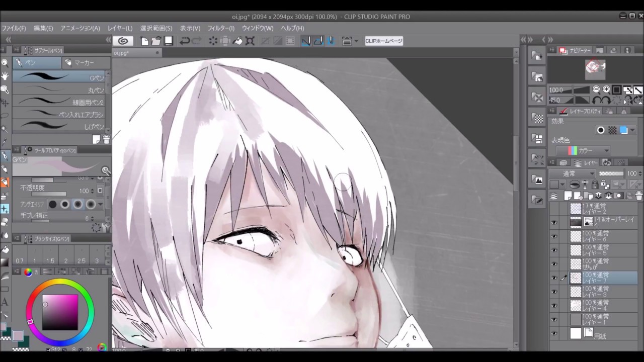This screenshot has width=644, height=362.
Task: Select the Pen tool in toolbox
Action: click(x=5, y=156)
